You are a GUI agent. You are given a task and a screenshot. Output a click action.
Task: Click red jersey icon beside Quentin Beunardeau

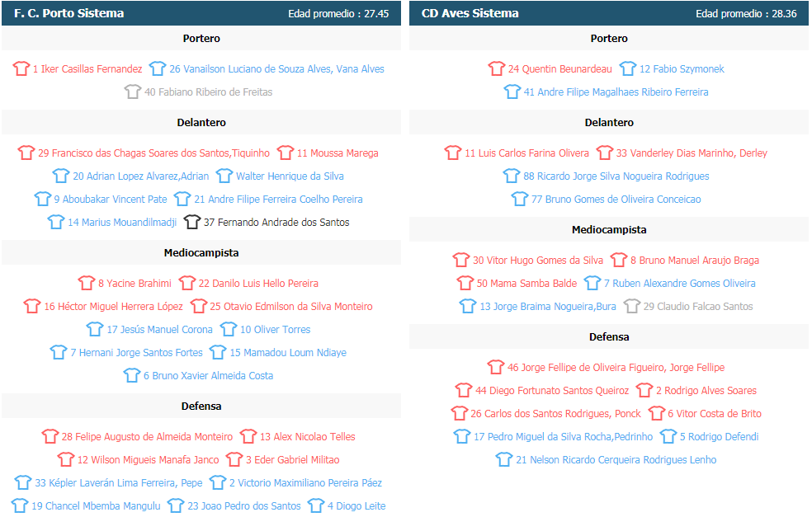click(496, 68)
